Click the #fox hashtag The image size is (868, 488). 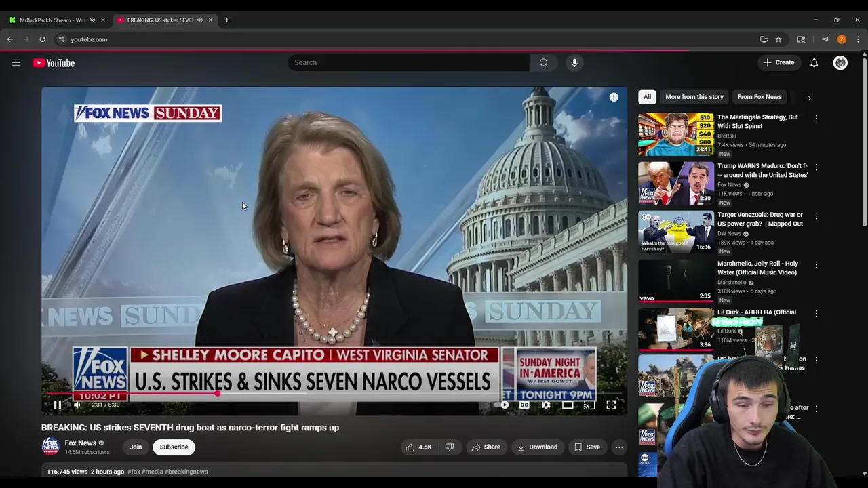[134, 472]
